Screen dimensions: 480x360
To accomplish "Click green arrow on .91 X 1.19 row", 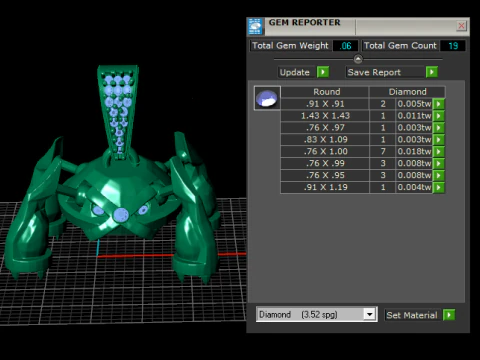I will click(438, 187).
